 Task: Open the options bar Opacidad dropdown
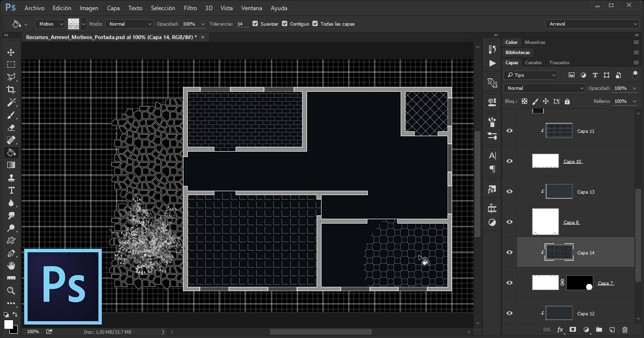coord(203,24)
